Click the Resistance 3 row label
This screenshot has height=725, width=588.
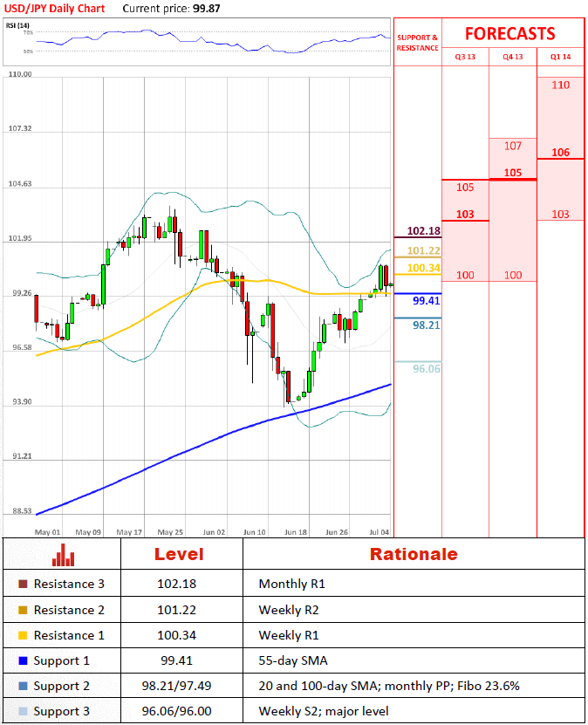coord(69,584)
